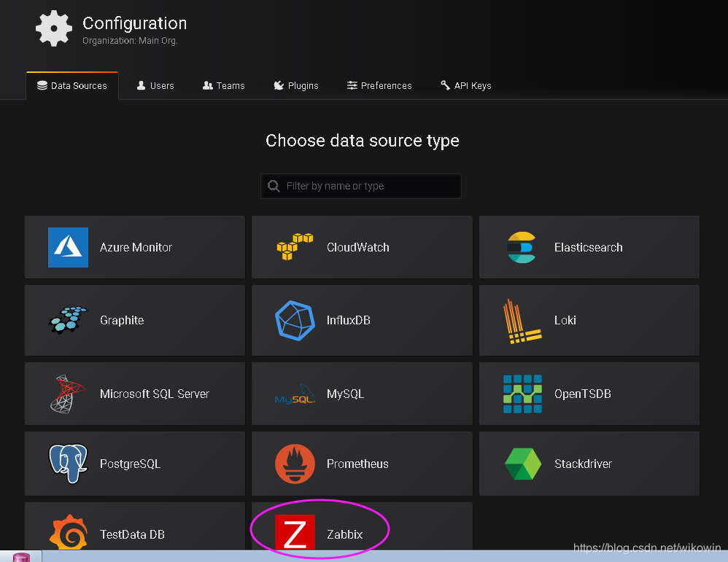Viewport: 728px width, 562px height.
Task: Click the Azure Monitor logo icon
Action: tap(69, 247)
